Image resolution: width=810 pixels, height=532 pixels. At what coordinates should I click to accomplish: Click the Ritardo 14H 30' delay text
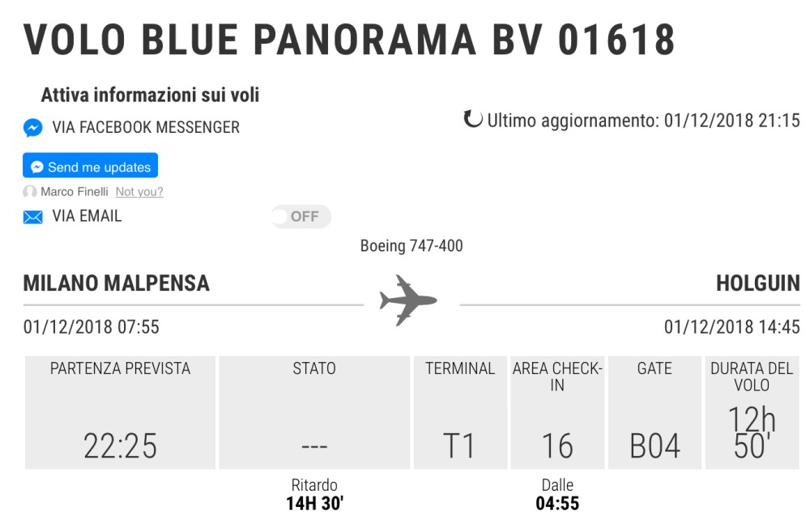coord(314,495)
